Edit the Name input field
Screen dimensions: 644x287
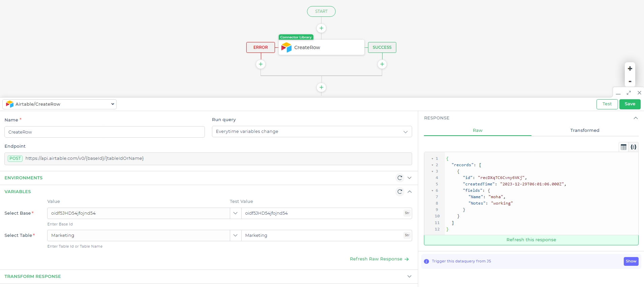coord(104,132)
